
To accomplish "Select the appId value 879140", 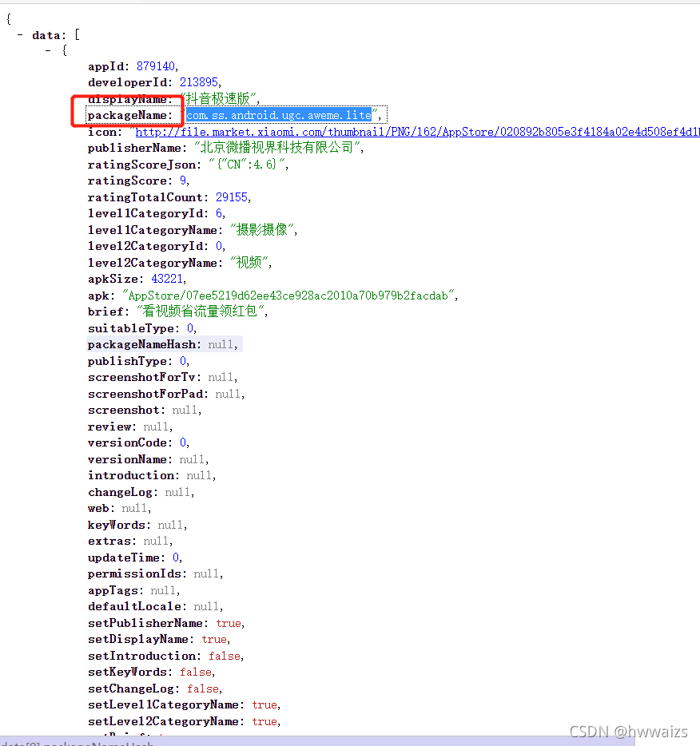I will point(156,66).
